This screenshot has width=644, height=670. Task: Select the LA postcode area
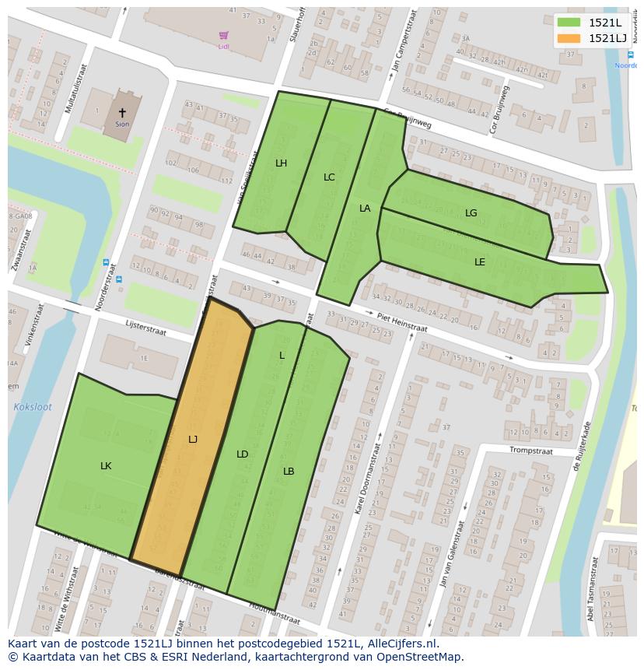point(365,209)
